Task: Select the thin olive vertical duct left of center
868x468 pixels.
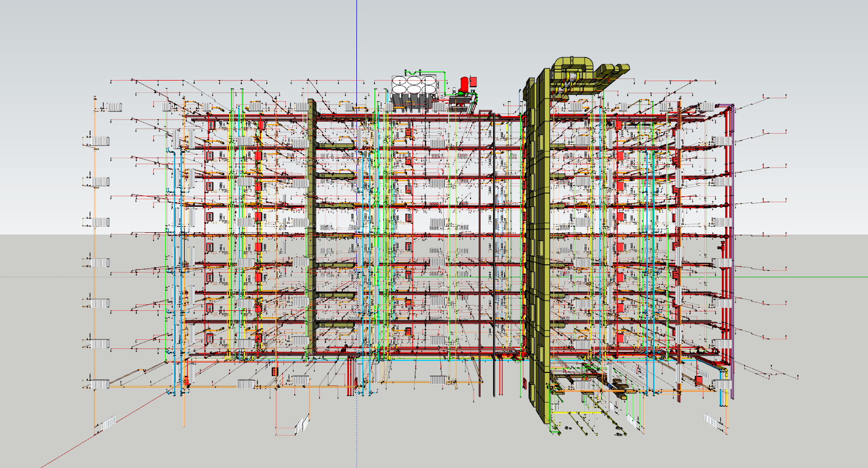Action: pos(312,226)
